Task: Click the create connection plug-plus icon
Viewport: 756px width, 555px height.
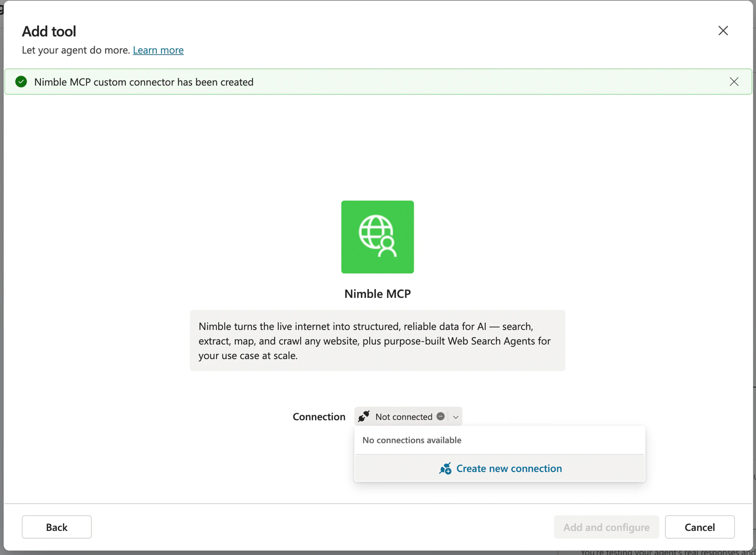Action: click(445, 468)
